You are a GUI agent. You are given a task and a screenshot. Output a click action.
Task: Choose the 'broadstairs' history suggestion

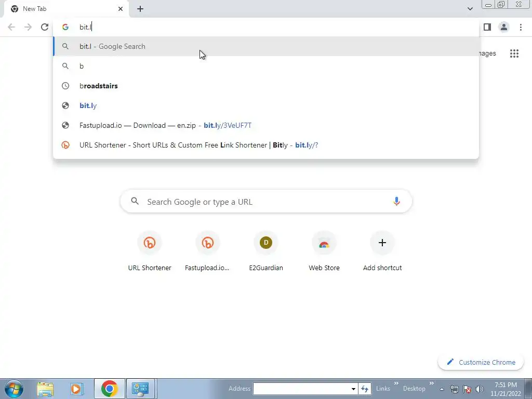click(266, 86)
